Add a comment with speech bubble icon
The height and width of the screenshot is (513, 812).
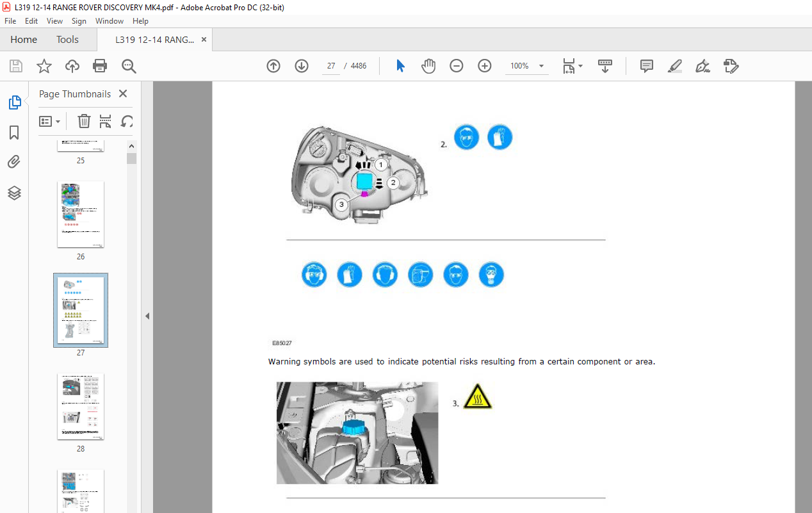[647, 66]
